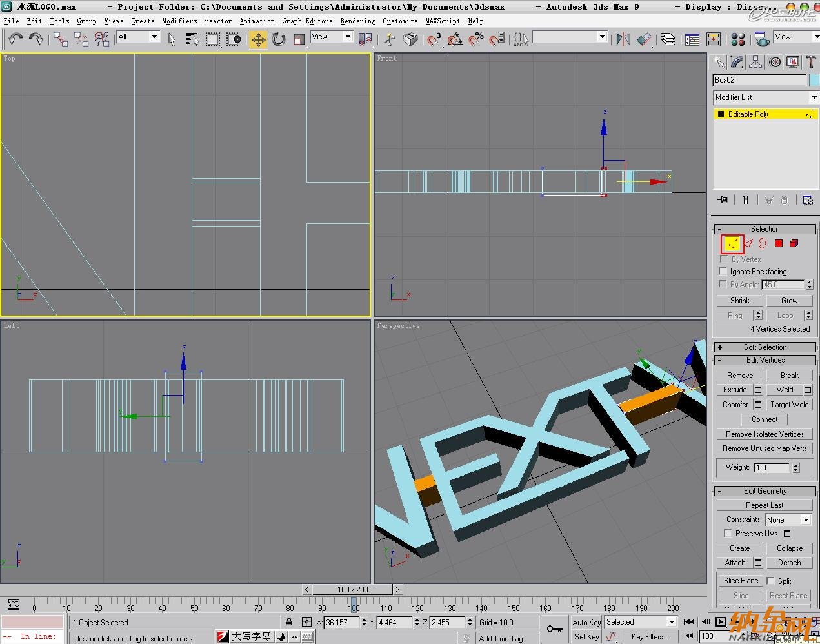Expand the Constraints dropdown
820x644 pixels.
click(x=788, y=519)
